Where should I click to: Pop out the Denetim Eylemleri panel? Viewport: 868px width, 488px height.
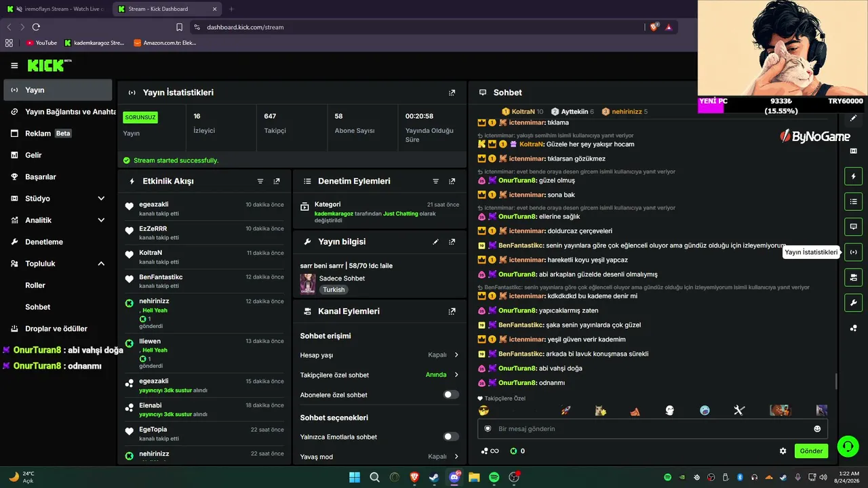pyautogui.click(x=452, y=182)
